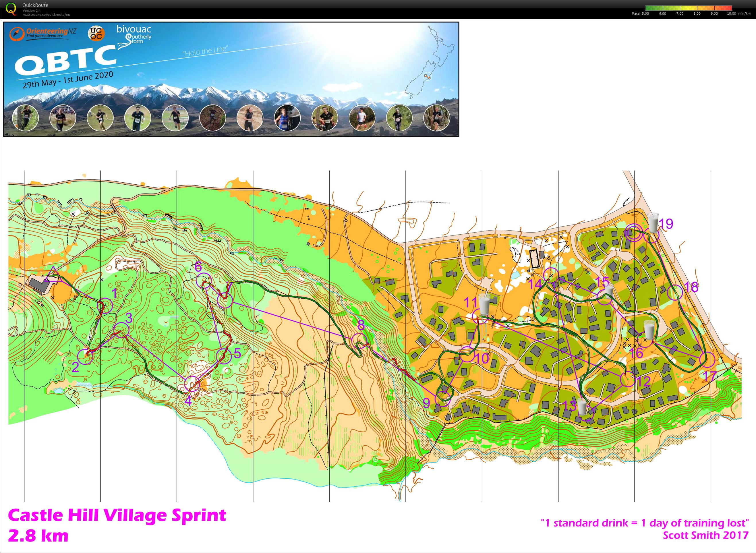Click control circle 12 on the map
This screenshot has width=756, height=553.
click(628, 379)
